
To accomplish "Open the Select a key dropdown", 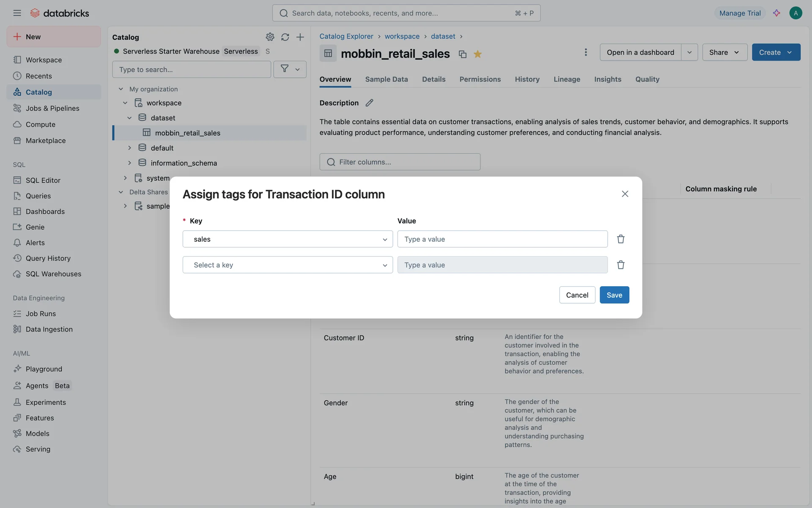I will 288,265.
